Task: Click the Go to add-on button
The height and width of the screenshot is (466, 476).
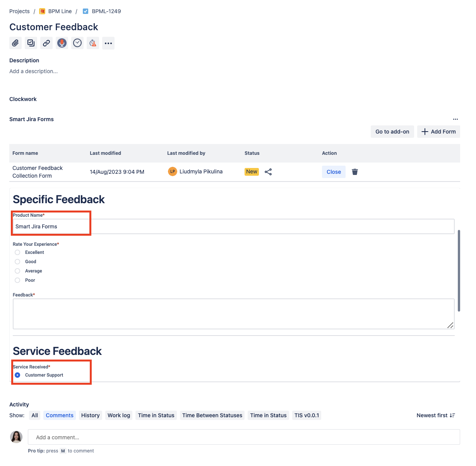Action: click(392, 132)
